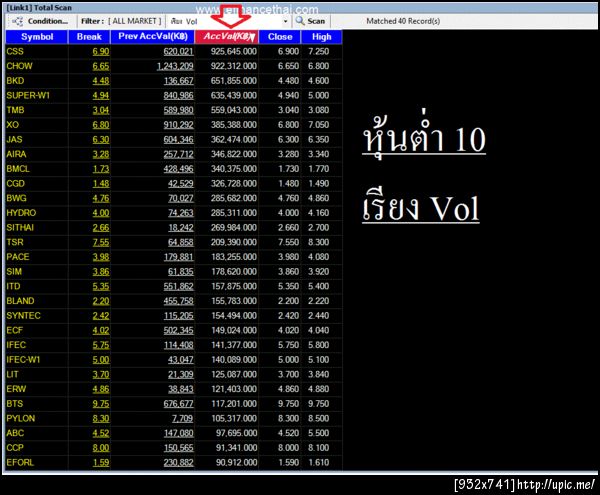Open TMB break price link 3.04

101,110
